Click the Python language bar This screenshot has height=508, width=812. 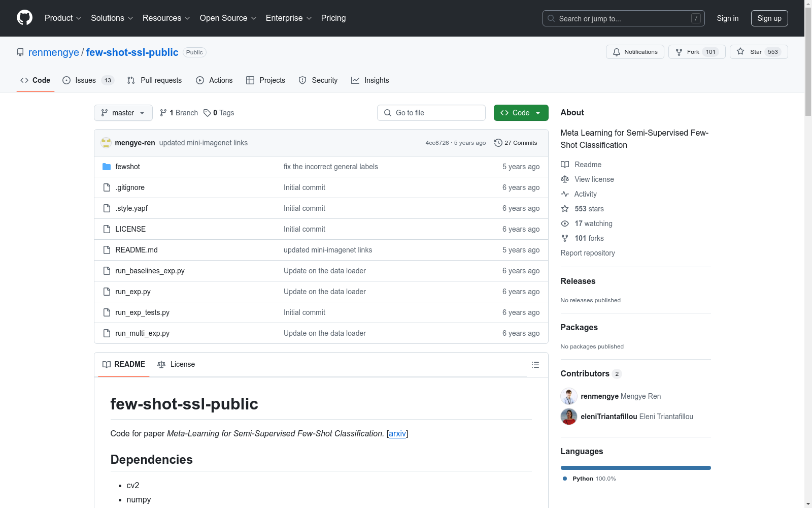click(x=636, y=468)
